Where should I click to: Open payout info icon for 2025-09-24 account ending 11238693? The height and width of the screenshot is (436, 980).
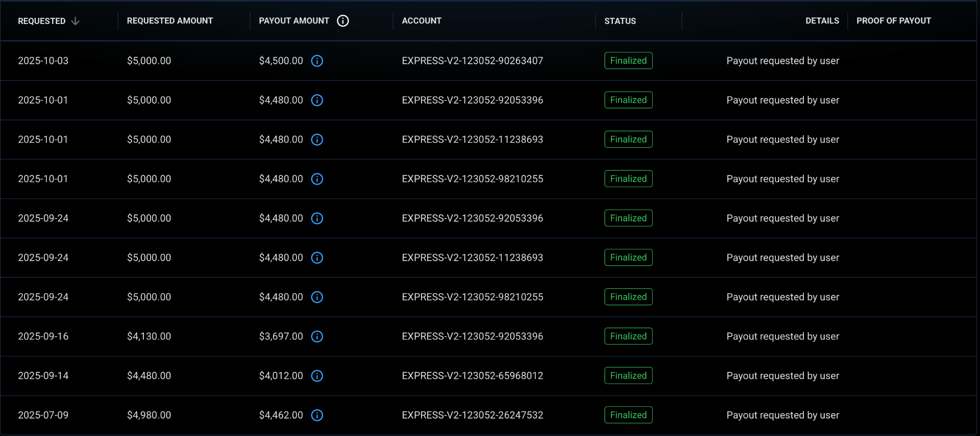[317, 258]
